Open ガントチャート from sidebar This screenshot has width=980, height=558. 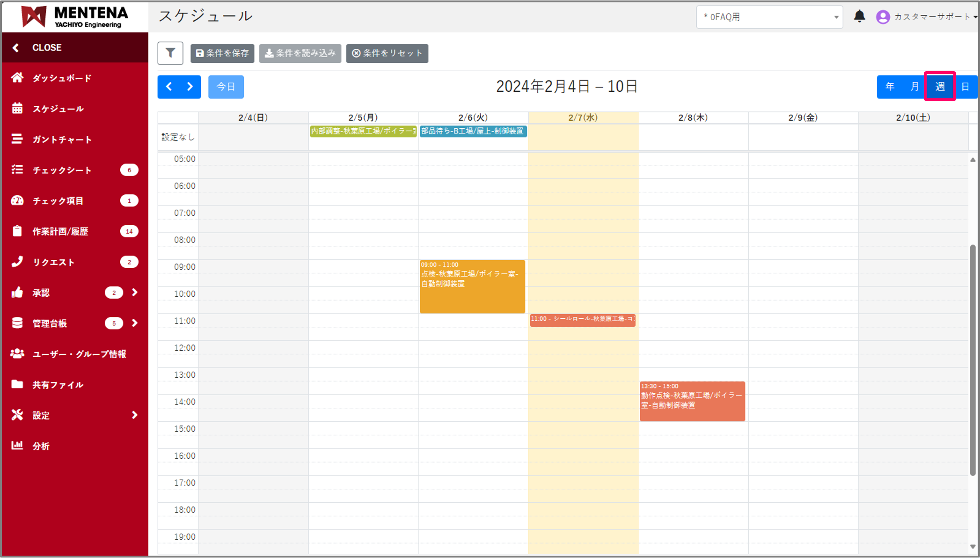[62, 139]
